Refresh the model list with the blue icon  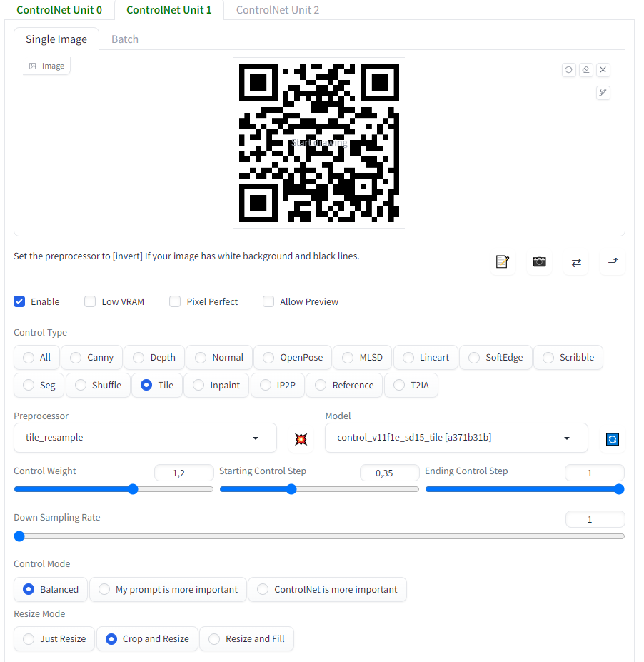612,439
